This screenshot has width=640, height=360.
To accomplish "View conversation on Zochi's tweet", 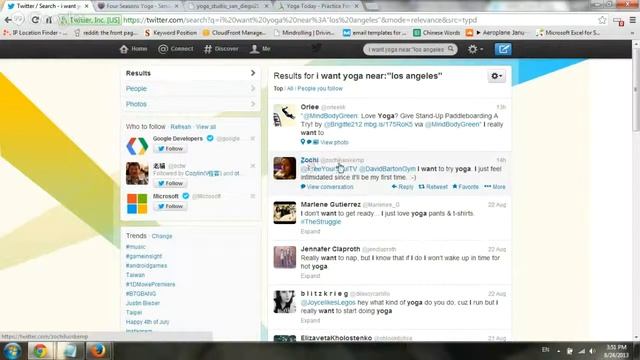I will pos(330,187).
